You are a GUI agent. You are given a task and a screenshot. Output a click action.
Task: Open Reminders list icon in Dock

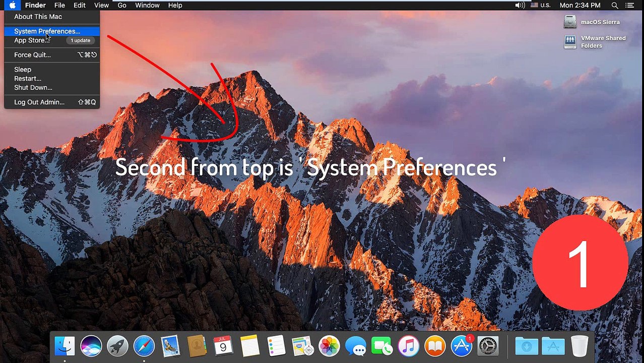(276, 346)
